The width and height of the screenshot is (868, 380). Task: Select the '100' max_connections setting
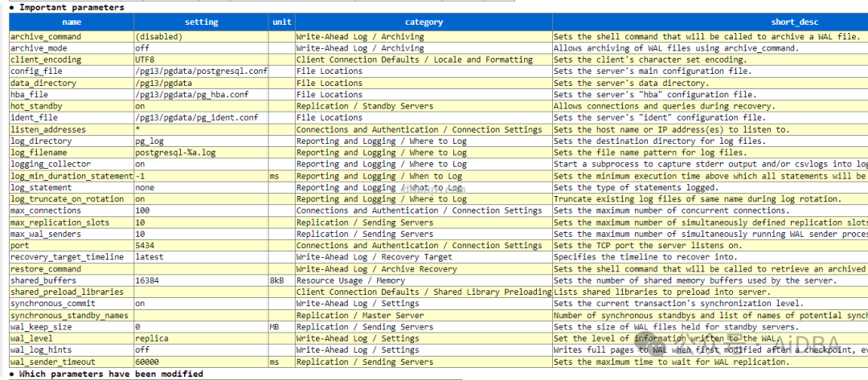[141, 210]
